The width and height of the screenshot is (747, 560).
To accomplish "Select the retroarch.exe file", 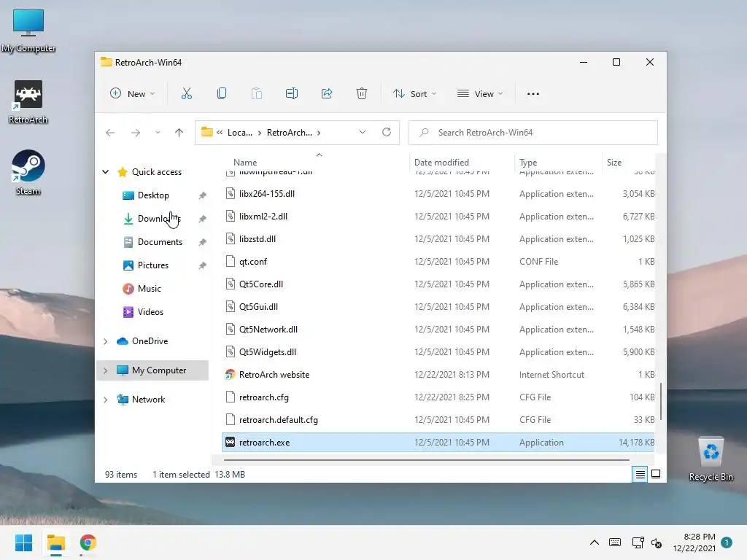I will tap(438, 443).
